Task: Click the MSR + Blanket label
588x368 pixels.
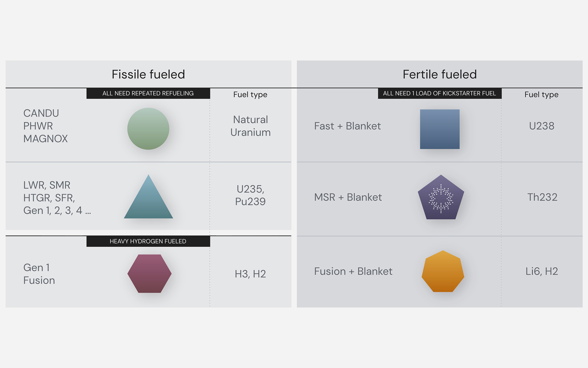Action: [348, 197]
